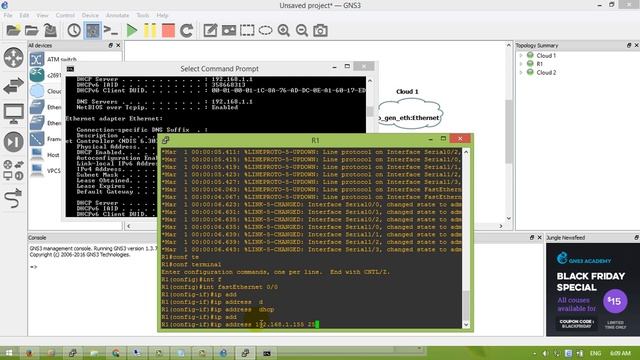Expand Cloud 1 in Topology Summary
Image resolution: width=640 pixels, height=360 pixels.
pyautogui.click(x=521, y=56)
